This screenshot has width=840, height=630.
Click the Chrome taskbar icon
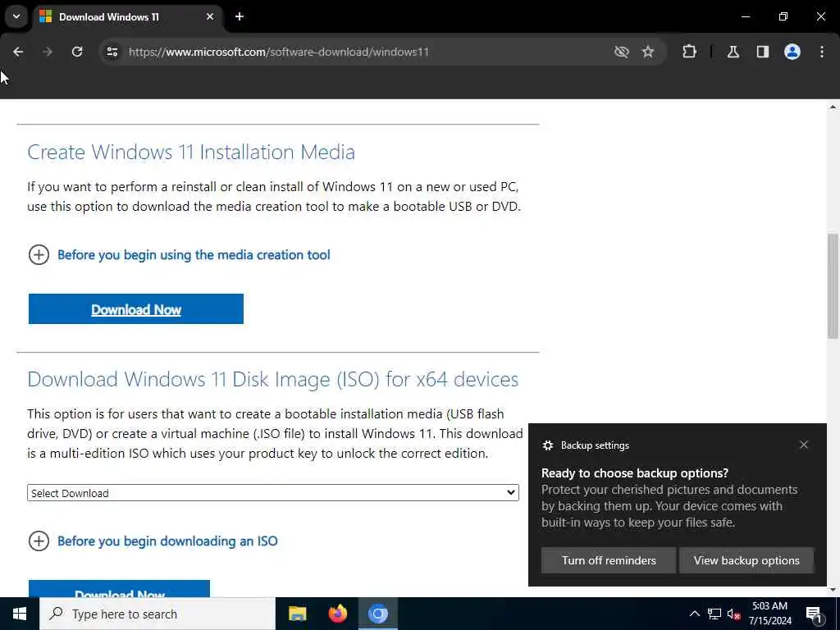pos(378,614)
